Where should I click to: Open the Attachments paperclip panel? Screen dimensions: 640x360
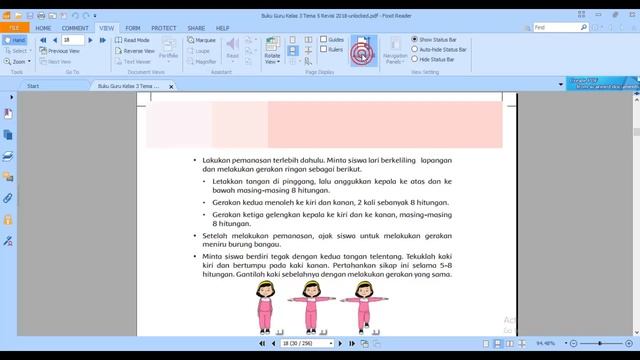(x=8, y=198)
